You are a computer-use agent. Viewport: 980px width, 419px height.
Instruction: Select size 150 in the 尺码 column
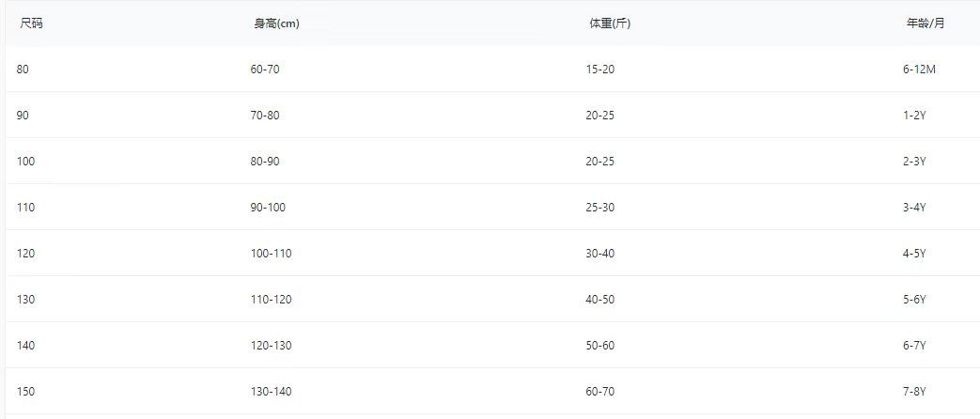(25, 392)
